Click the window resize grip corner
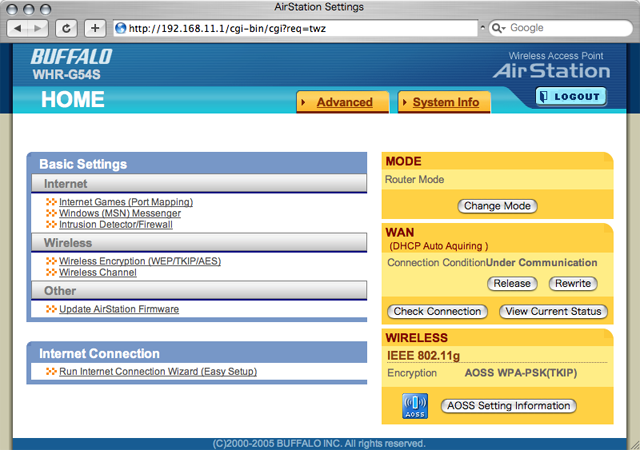Image resolution: width=640 pixels, height=450 pixels. click(635, 445)
